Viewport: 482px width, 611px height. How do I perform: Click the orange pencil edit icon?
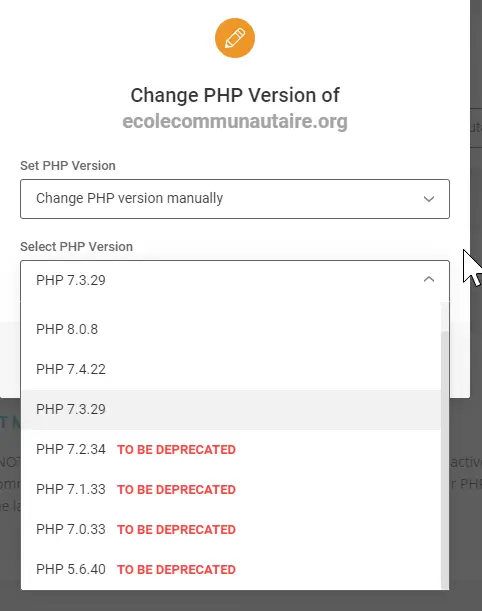(x=235, y=38)
